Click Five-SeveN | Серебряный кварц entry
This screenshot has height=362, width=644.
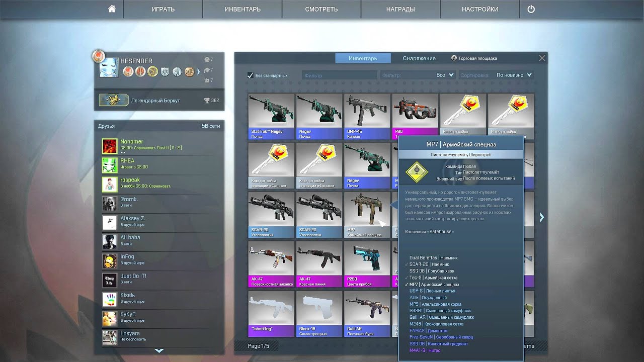pos(441,337)
